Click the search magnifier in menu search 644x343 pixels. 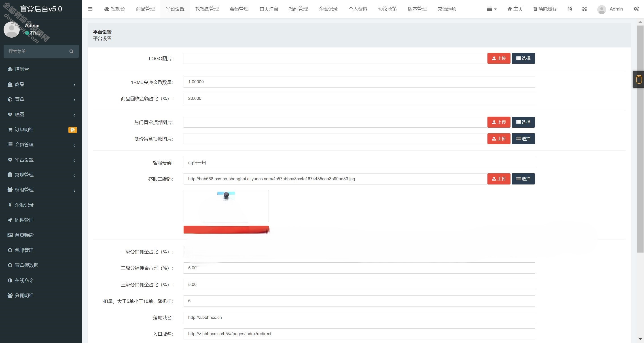tap(71, 51)
